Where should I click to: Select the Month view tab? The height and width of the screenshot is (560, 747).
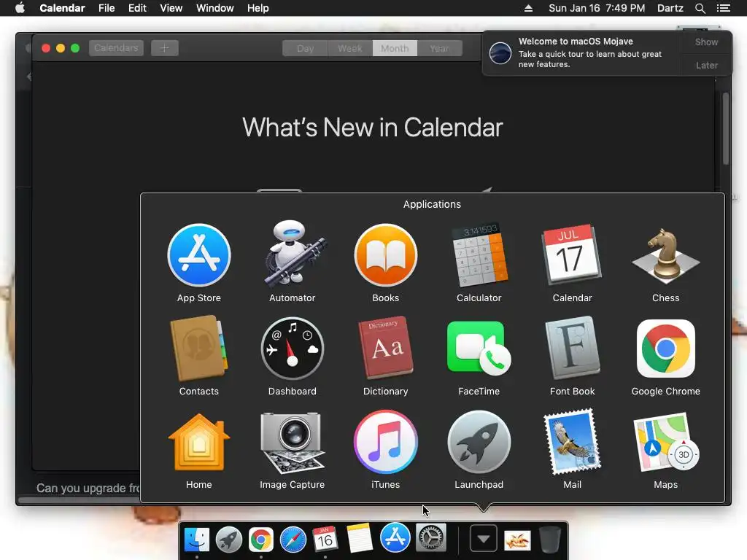395,48
